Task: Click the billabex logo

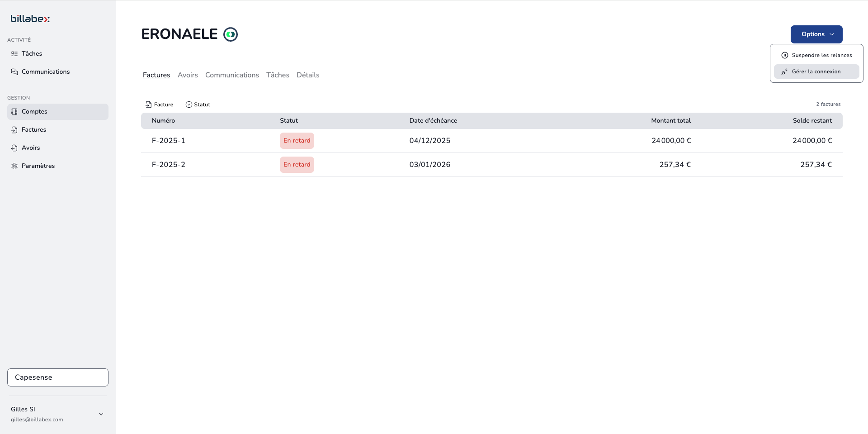Action: pos(30,19)
